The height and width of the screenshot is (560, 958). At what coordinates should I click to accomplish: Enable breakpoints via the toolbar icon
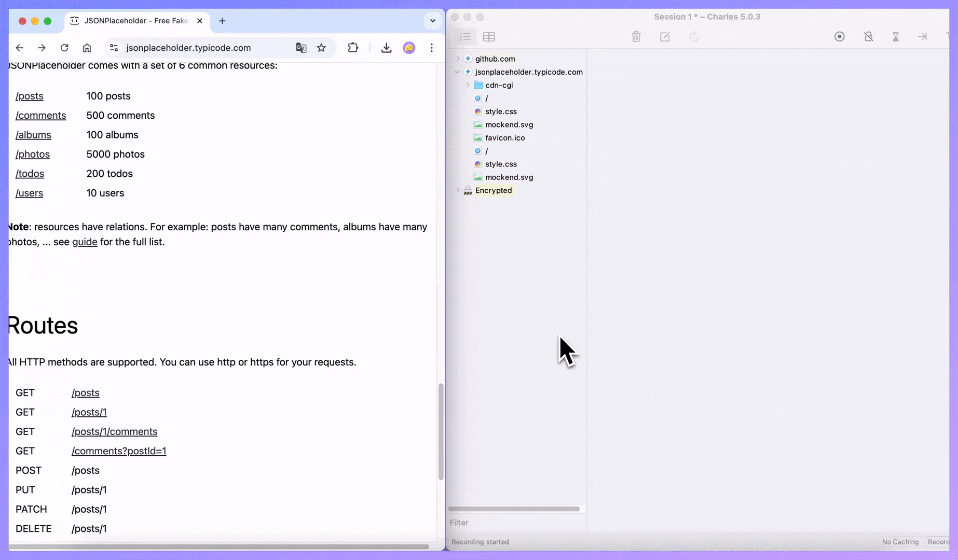pos(868,37)
